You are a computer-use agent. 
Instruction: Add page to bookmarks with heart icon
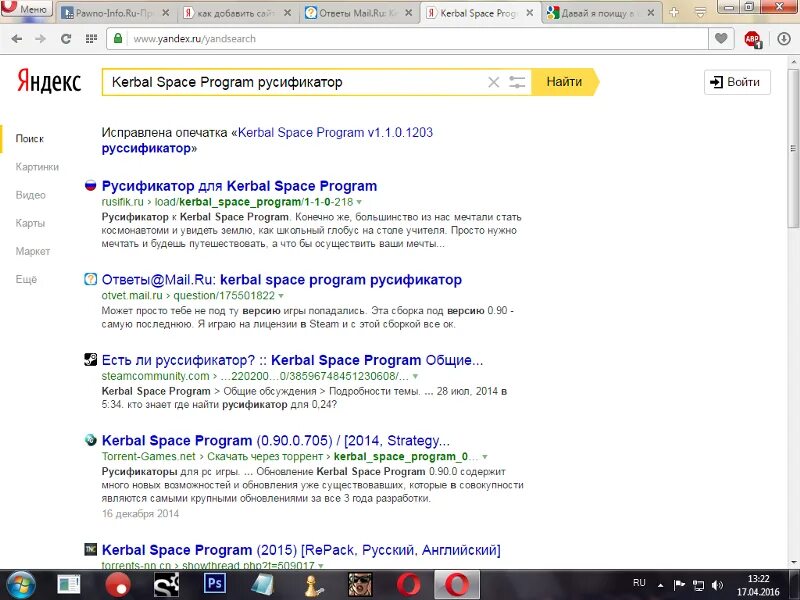tap(721, 38)
